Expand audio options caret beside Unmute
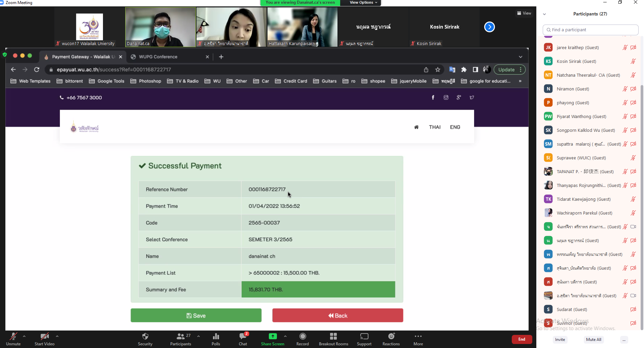644x348 pixels. point(24,336)
